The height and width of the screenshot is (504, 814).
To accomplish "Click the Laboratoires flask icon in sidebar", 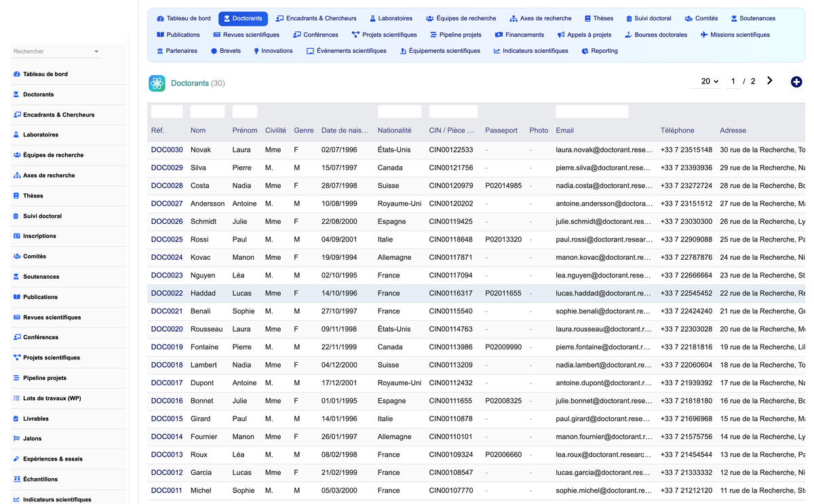I will 17,135.
